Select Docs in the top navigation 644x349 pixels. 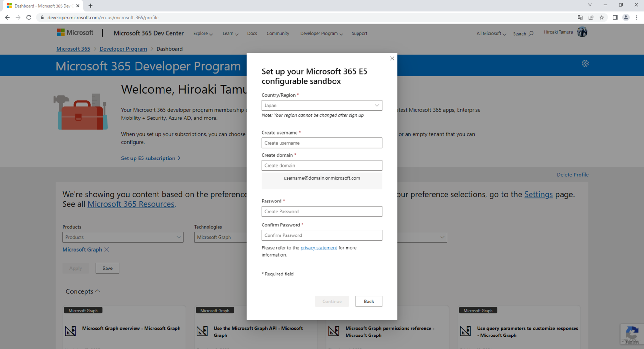[252, 33]
